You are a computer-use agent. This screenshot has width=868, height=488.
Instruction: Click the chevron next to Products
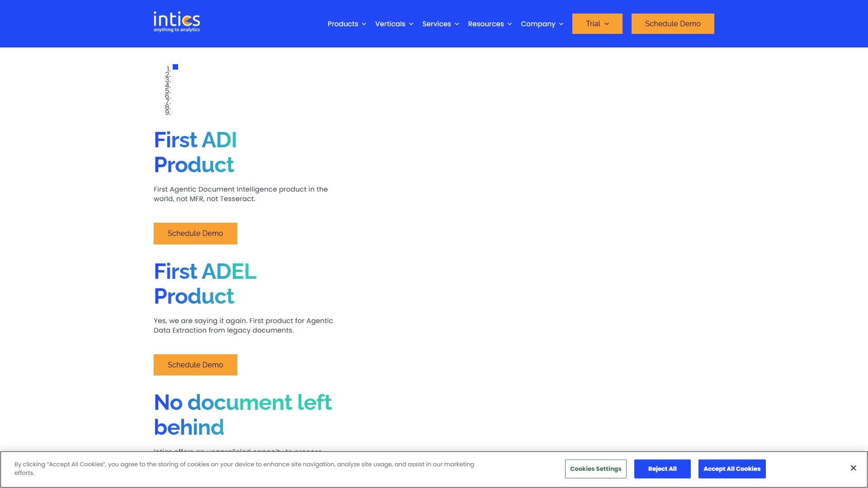364,24
